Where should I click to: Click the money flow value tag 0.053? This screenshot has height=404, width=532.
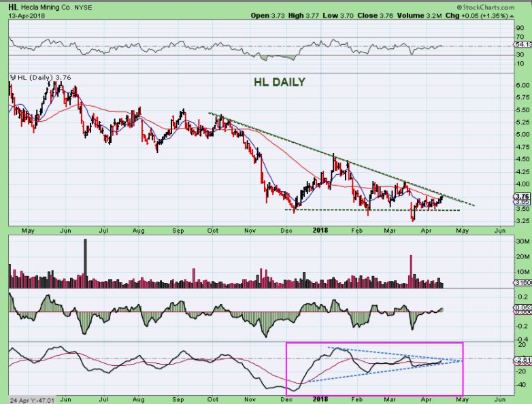pos(523,307)
